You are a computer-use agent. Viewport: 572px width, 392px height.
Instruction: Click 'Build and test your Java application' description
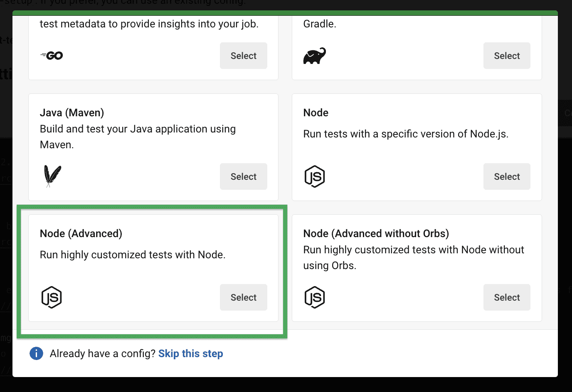click(x=138, y=137)
